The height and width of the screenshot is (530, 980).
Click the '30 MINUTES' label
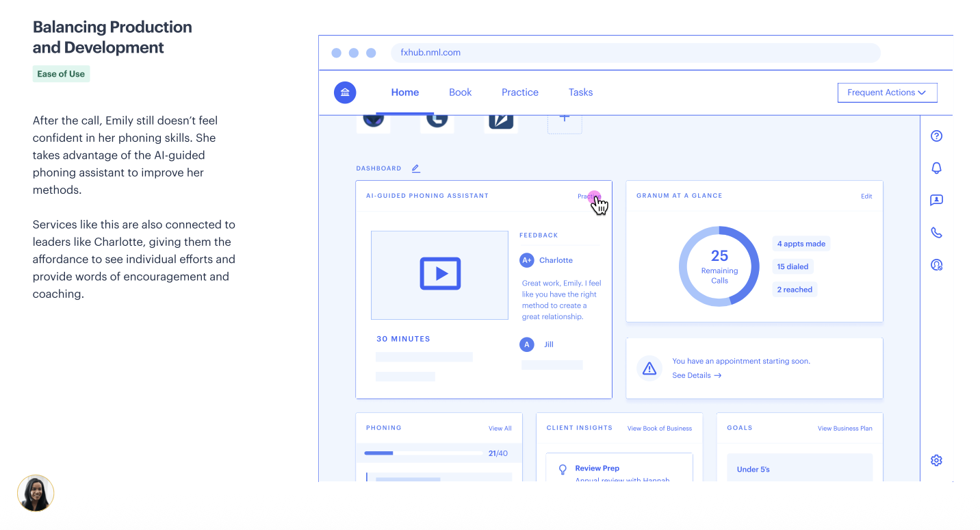point(403,339)
